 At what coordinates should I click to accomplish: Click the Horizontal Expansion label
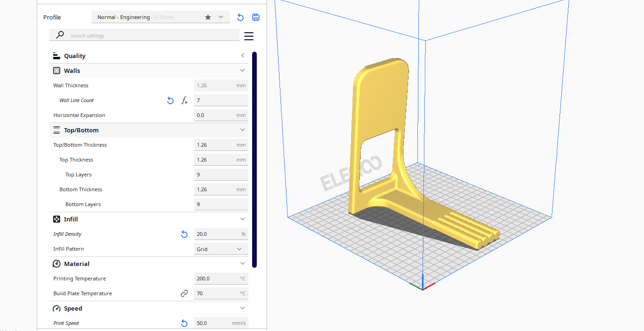[x=79, y=115]
